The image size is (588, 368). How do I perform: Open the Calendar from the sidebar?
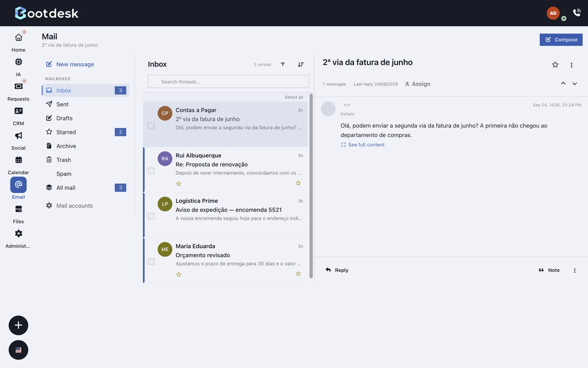coord(18,165)
